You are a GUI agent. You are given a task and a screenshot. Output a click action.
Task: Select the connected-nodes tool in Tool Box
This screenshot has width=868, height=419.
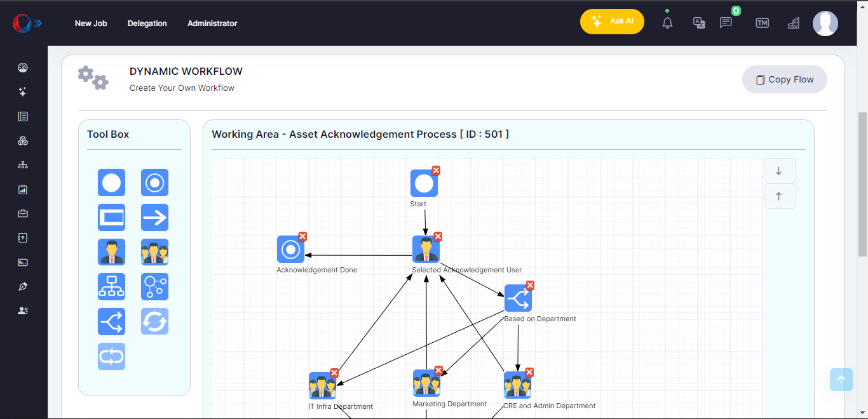pyautogui.click(x=154, y=286)
